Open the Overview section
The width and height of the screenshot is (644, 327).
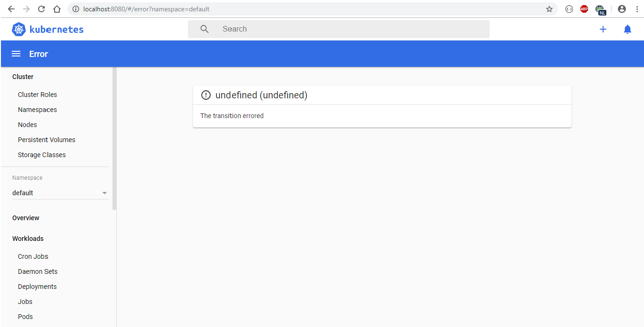25,217
